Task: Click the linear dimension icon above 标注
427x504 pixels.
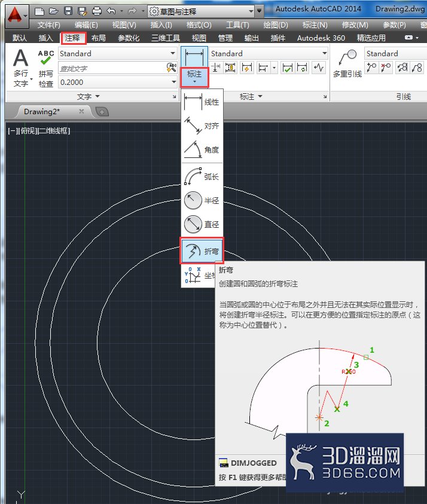Action: tap(194, 57)
